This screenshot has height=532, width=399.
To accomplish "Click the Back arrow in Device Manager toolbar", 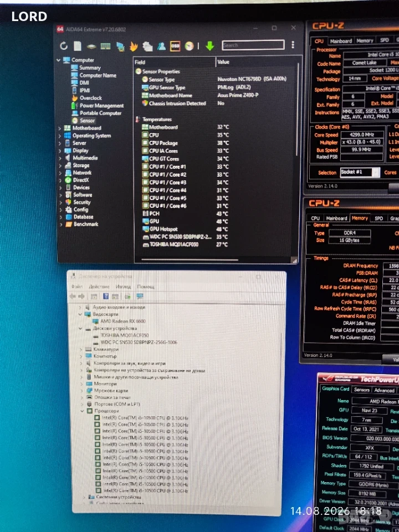I will click(72, 296).
